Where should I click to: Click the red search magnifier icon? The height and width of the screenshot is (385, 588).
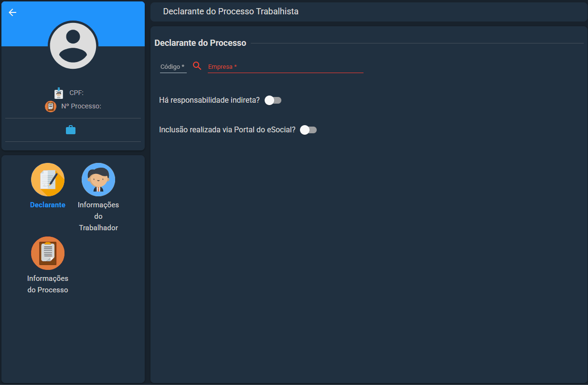click(x=197, y=66)
